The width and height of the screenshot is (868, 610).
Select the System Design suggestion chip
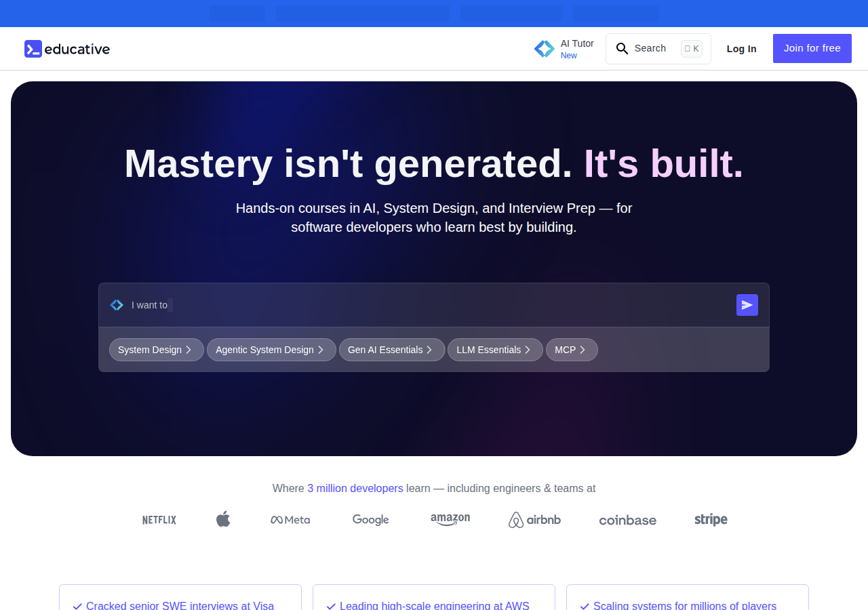point(157,350)
